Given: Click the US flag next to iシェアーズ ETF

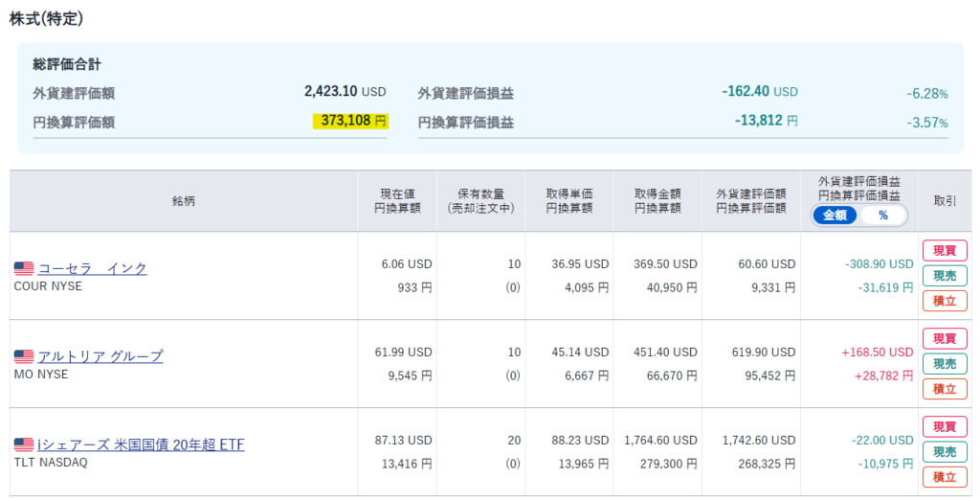Looking at the screenshot, I should click(x=24, y=444).
